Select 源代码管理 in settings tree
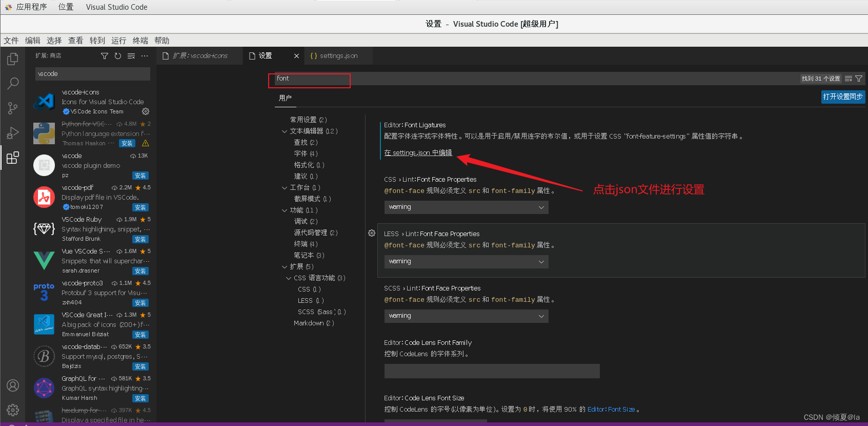Viewport: 868px width, 426px height. point(315,233)
